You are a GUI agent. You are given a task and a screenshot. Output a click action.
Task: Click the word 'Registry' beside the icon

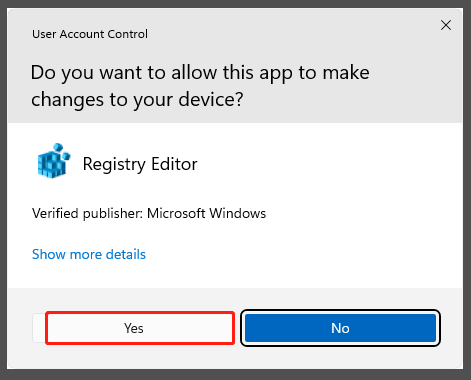click(114, 165)
